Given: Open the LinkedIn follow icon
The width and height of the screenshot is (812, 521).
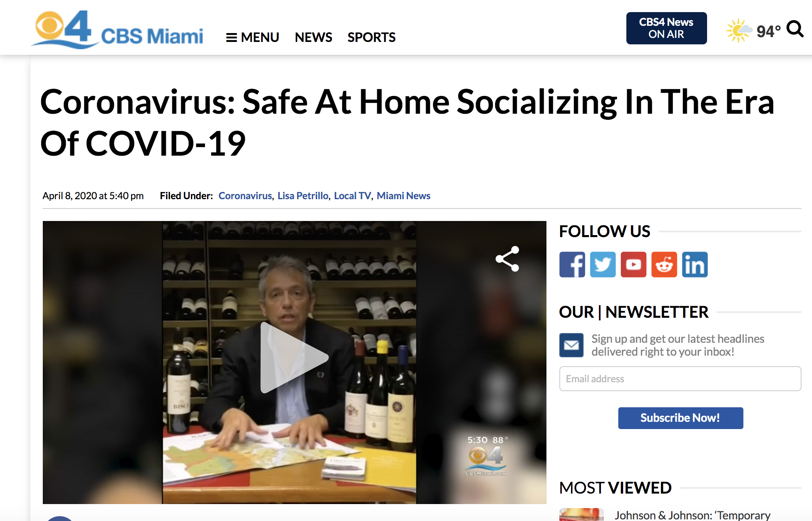Looking at the screenshot, I should point(695,265).
